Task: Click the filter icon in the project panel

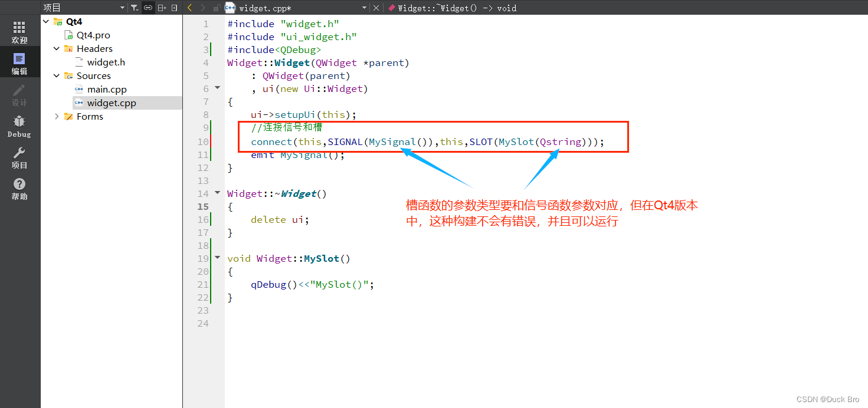Action: (133, 7)
